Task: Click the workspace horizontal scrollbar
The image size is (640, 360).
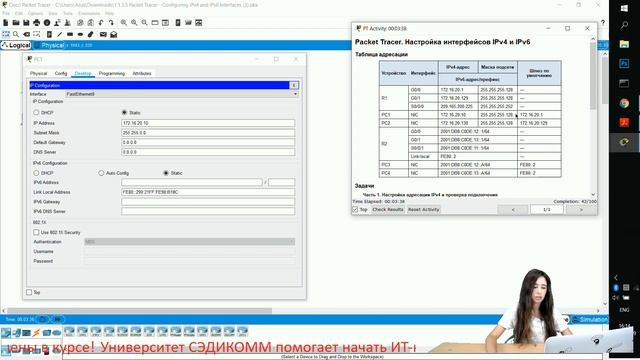Action: coord(140,311)
